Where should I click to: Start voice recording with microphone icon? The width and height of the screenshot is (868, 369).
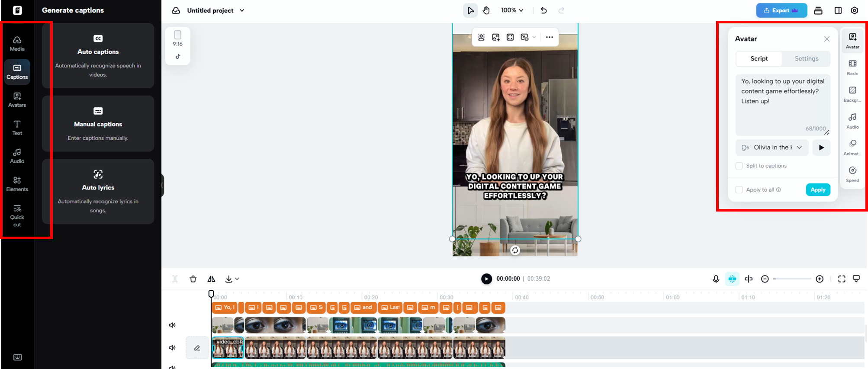coord(716,279)
